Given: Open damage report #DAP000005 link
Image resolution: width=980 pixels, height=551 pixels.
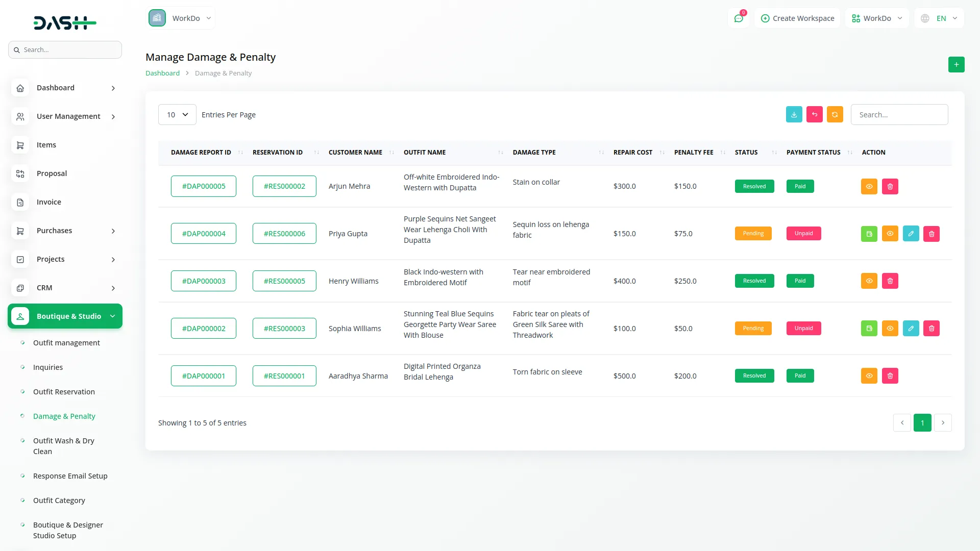Looking at the screenshot, I should (x=204, y=186).
